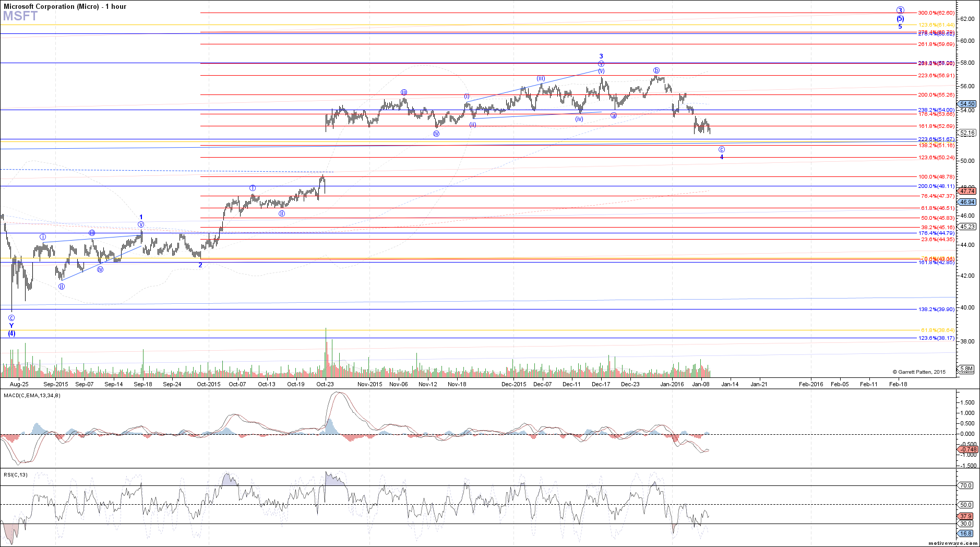Click the wave 3 label above the December high

(x=601, y=56)
